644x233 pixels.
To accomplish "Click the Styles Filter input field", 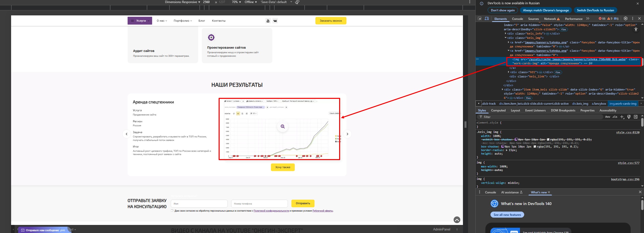I will (540, 117).
